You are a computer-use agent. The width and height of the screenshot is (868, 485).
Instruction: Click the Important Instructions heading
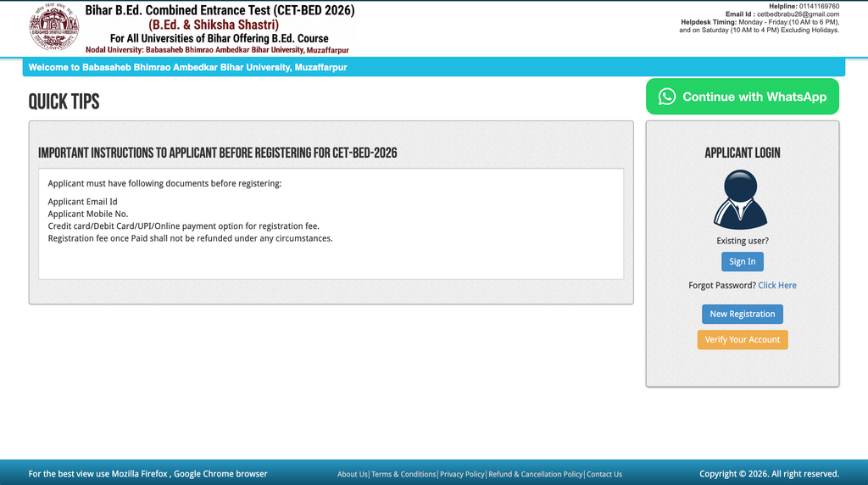pyautogui.click(x=218, y=153)
